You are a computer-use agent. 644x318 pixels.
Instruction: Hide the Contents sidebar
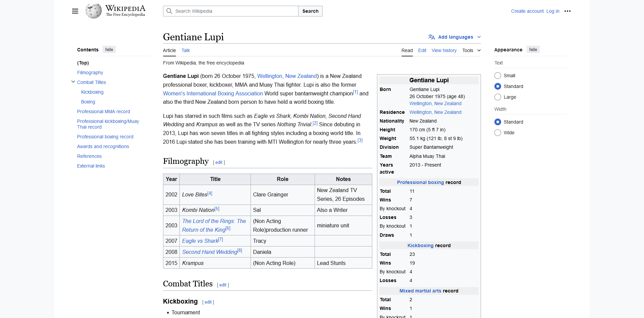(x=109, y=49)
